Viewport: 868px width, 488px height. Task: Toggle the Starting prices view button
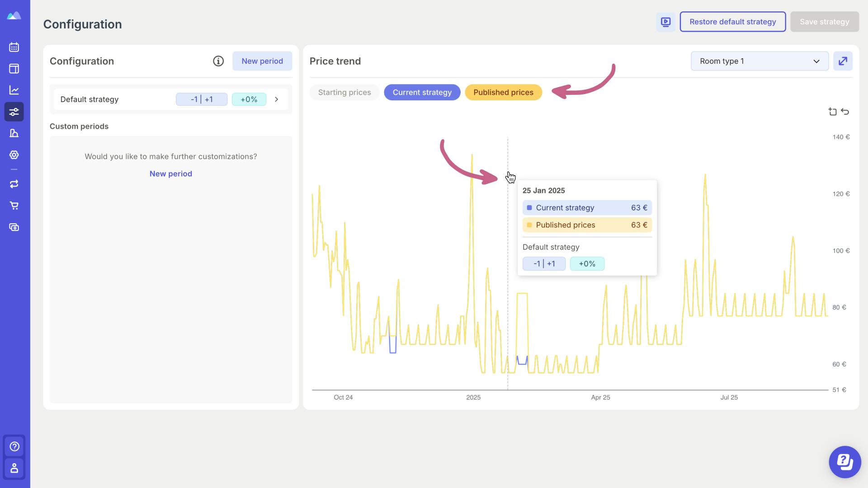[x=344, y=92]
